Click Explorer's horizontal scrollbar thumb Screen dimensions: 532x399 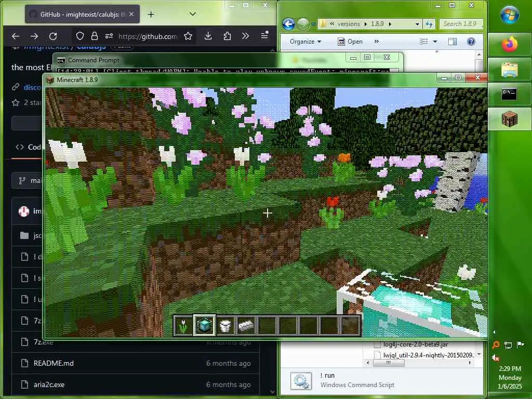[x=389, y=363]
